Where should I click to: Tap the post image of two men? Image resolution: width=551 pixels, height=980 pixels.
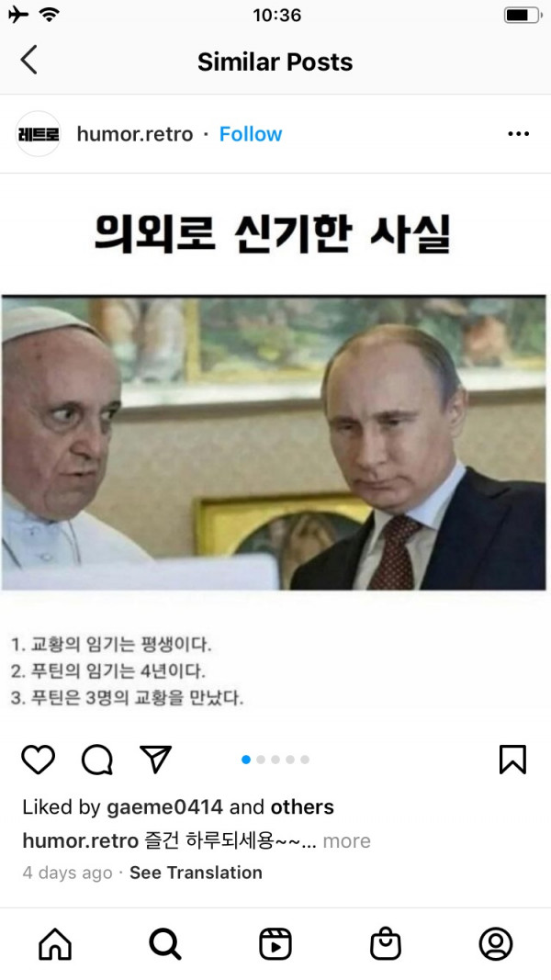pyautogui.click(x=274, y=443)
